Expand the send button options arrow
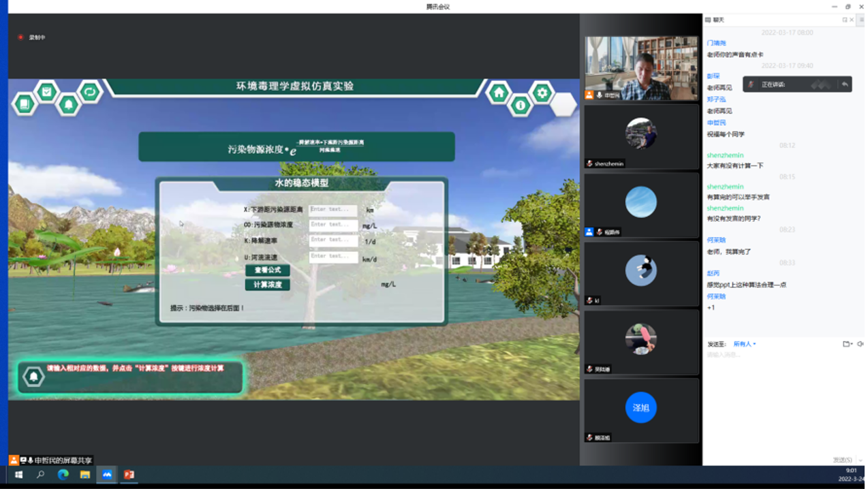868x491 pixels. click(x=861, y=460)
